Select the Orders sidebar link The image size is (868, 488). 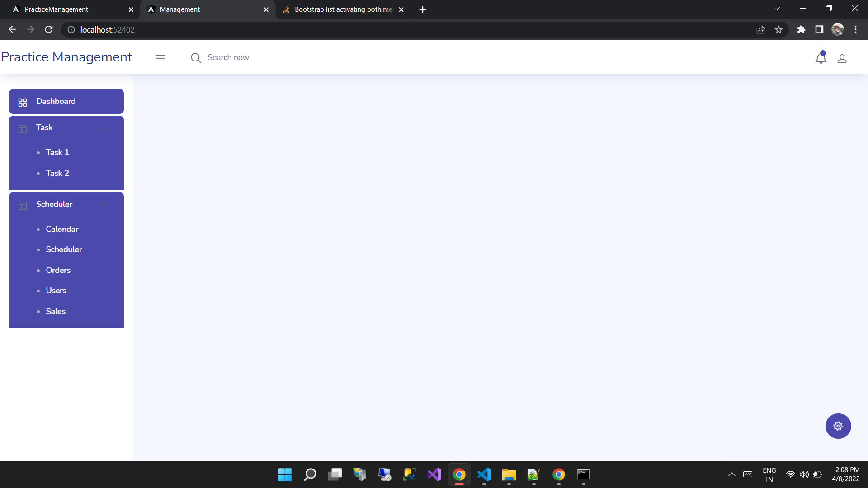[58, 270]
